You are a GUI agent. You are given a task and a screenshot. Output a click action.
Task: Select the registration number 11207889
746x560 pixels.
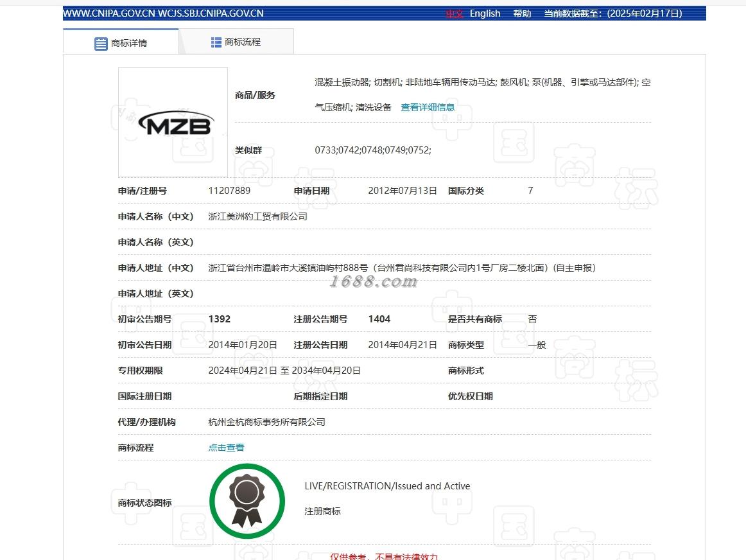[x=229, y=191]
